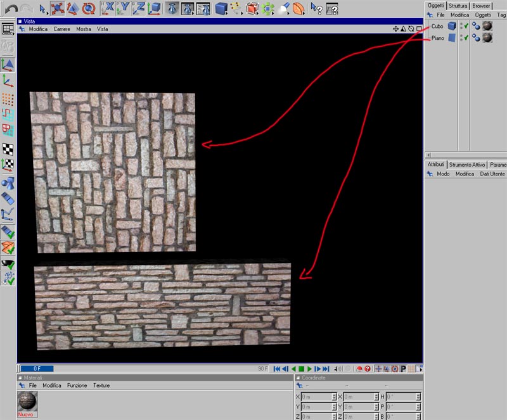
Task: Select the polygons mode tool
Action: [x=8, y=130]
